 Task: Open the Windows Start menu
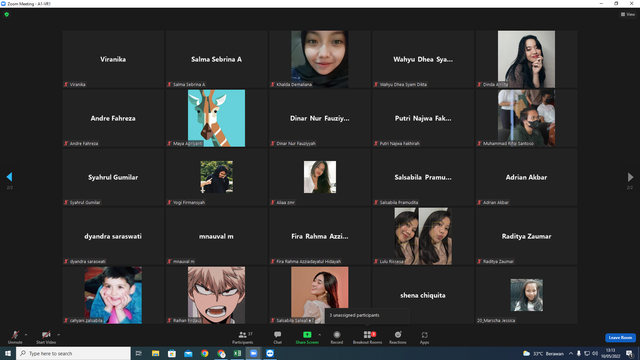(8, 353)
